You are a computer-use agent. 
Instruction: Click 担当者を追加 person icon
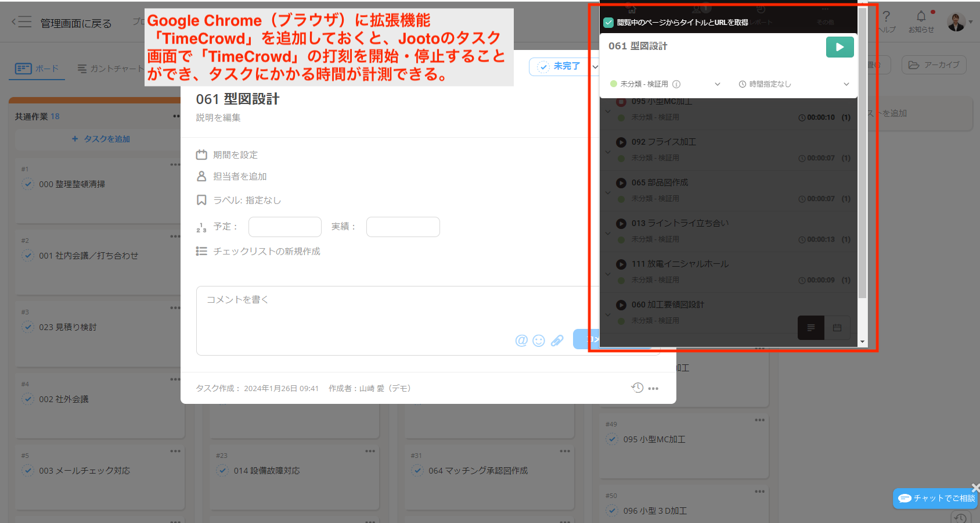(x=201, y=176)
